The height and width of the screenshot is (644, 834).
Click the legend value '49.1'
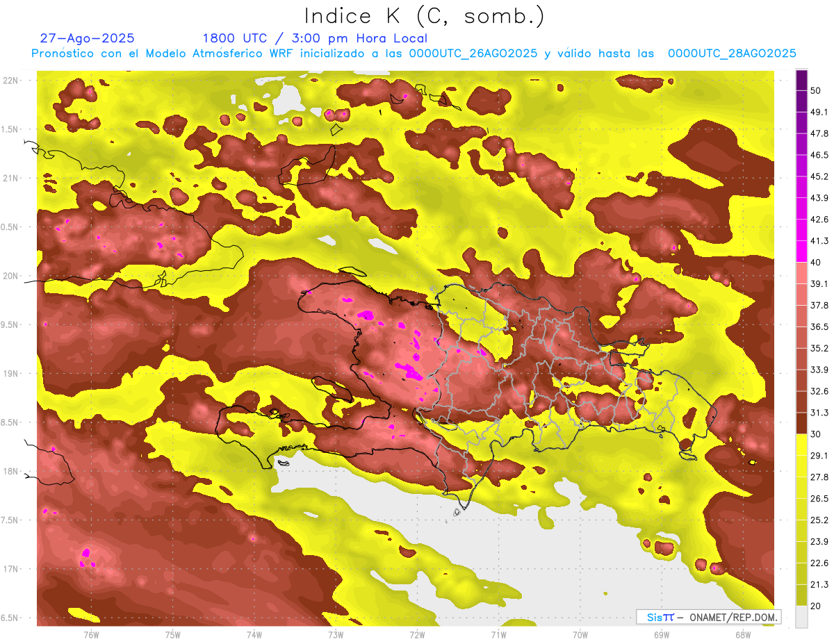point(819,112)
